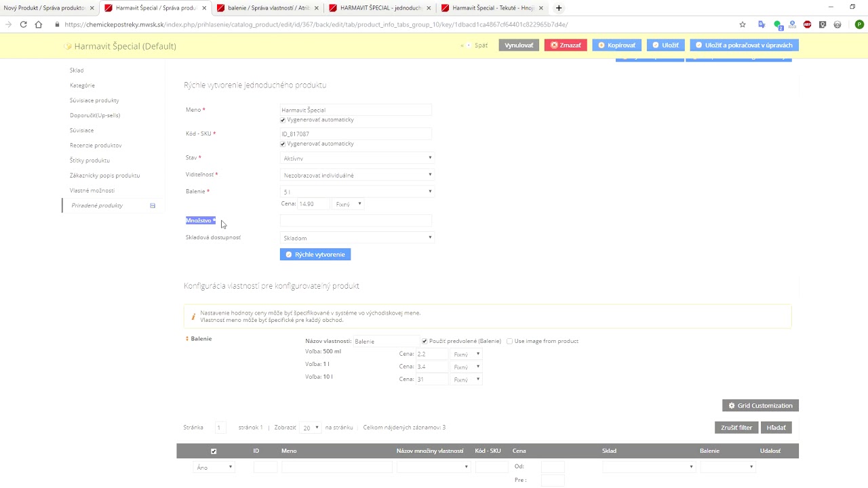
Task: Open the Balenie dropdown showing 5 l
Action: pos(357,192)
